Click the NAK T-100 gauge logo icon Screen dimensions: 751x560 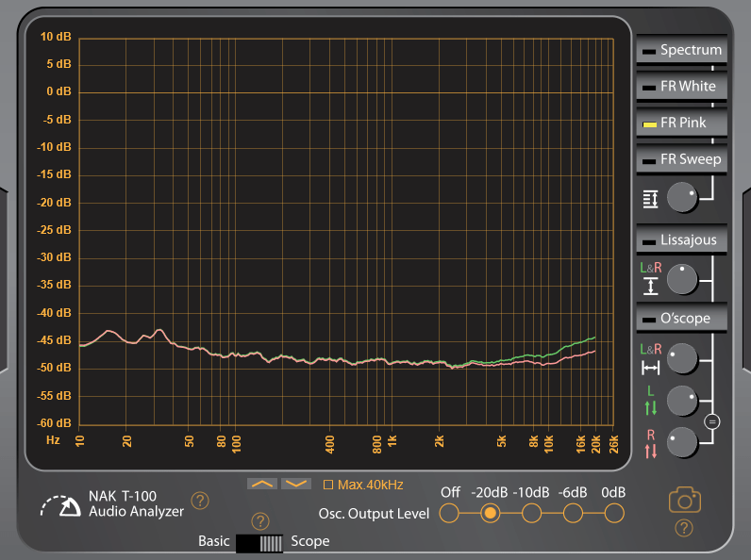click(x=60, y=506)
